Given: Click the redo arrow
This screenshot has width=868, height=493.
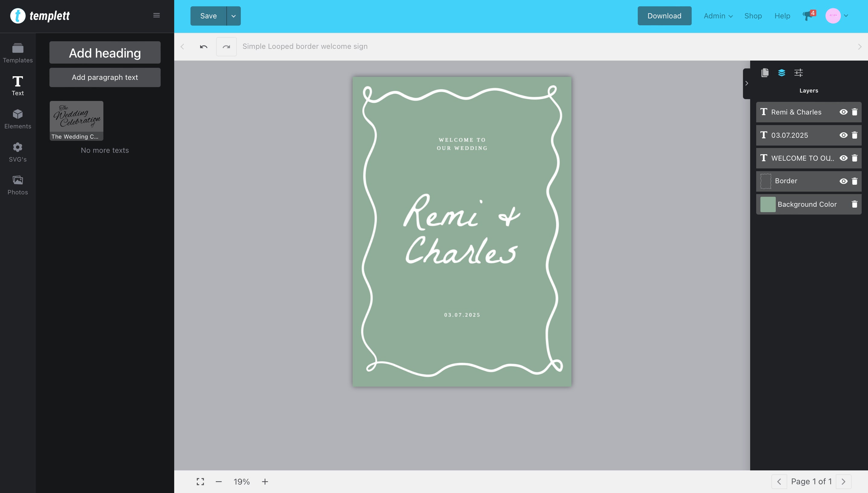Looking at the screenshot, I should pyautogui.click(x=226, y=47).
